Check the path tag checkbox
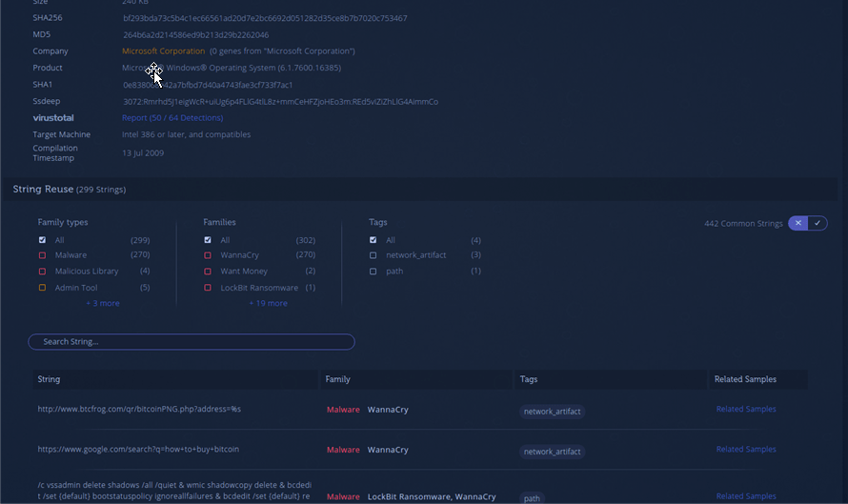 (x=374, y=271)
